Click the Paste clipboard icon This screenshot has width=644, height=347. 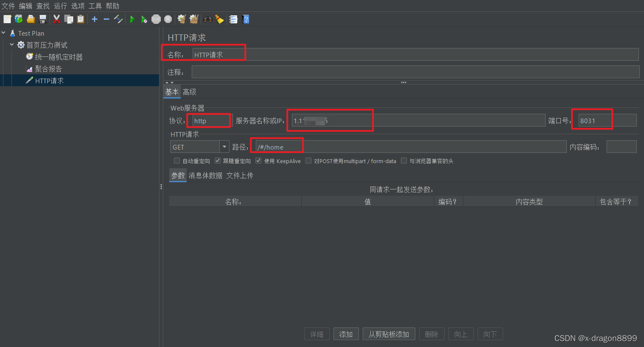(x=81, y=19)
